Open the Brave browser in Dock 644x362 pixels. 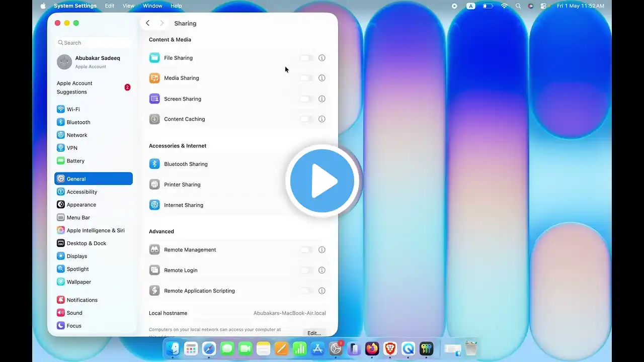[x=390, y=348]
